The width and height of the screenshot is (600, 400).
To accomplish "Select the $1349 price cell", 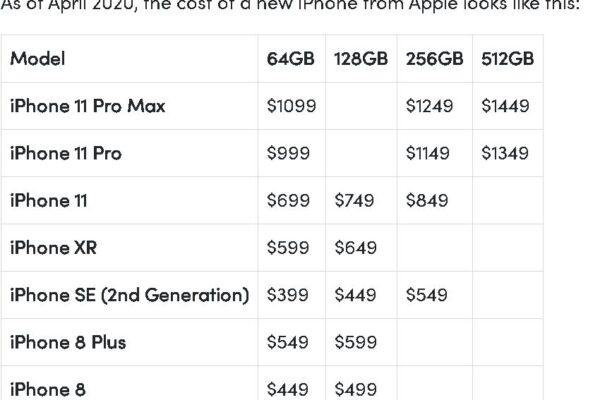I will pyautogui.click(x=505, y=153).
